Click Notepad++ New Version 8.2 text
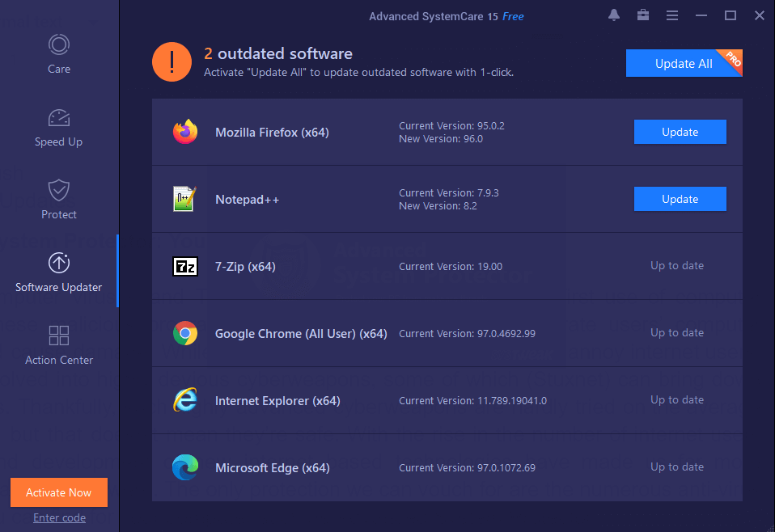This screenshot has height=532, width=775. [438, 206]
